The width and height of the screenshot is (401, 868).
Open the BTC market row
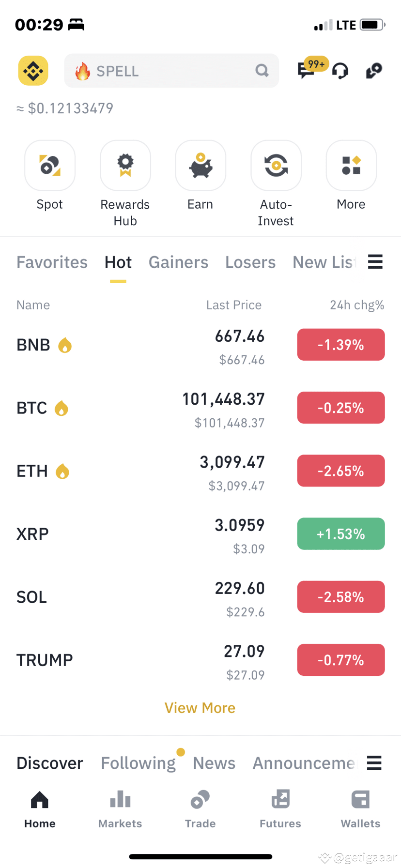point(145,408)
